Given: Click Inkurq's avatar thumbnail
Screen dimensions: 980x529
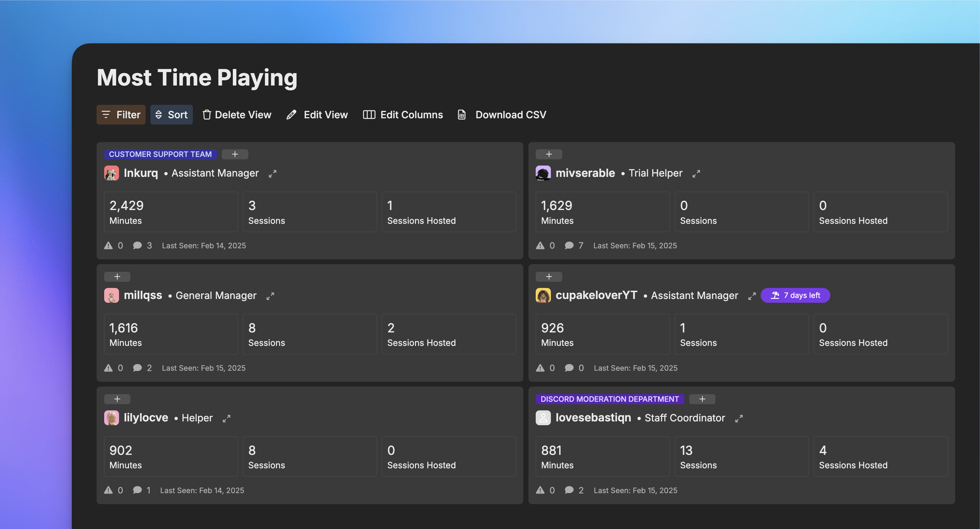Looking at the screenshot, I should pos(111,173).
